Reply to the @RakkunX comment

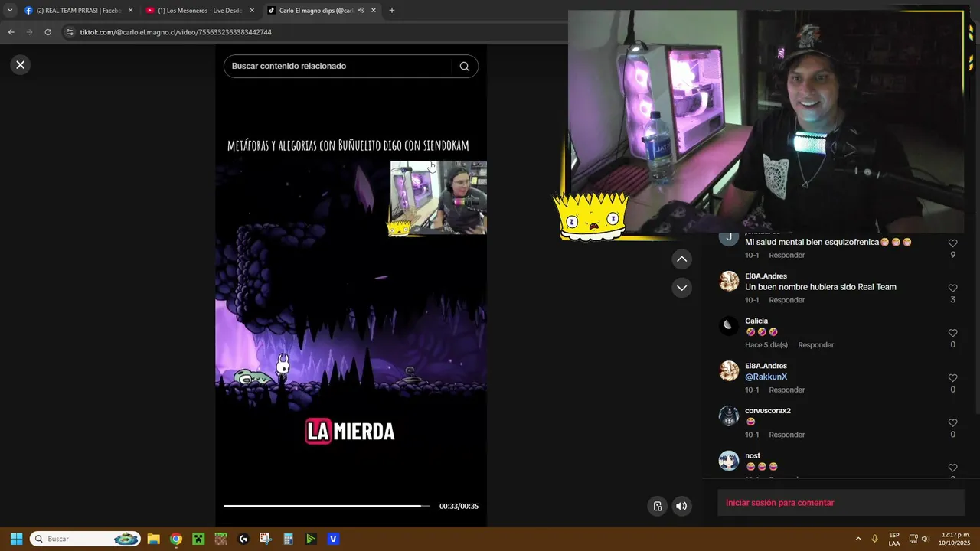(x=787, y=390)
